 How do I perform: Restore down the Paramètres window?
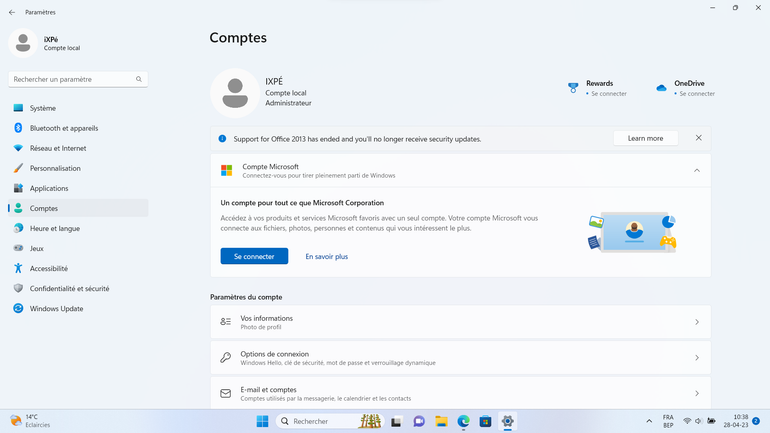pyautogui.click(x=735, y=8)
